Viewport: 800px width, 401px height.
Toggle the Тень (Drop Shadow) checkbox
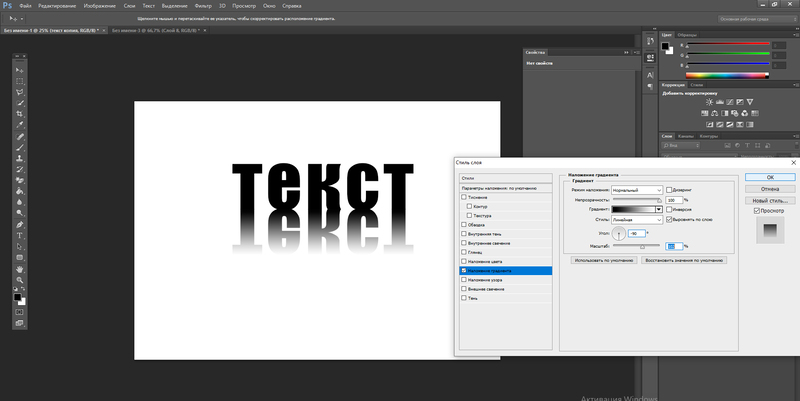[464, 298]
